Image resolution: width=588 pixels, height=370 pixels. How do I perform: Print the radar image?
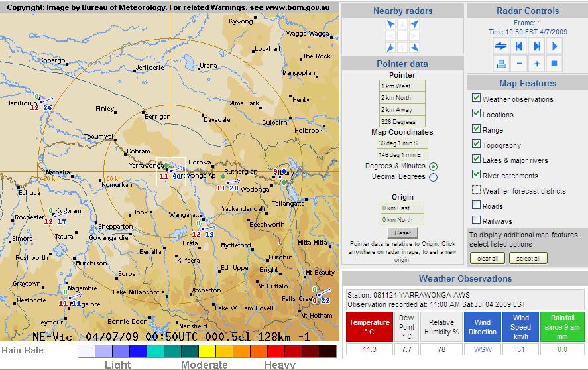click(x=501, y=64)
